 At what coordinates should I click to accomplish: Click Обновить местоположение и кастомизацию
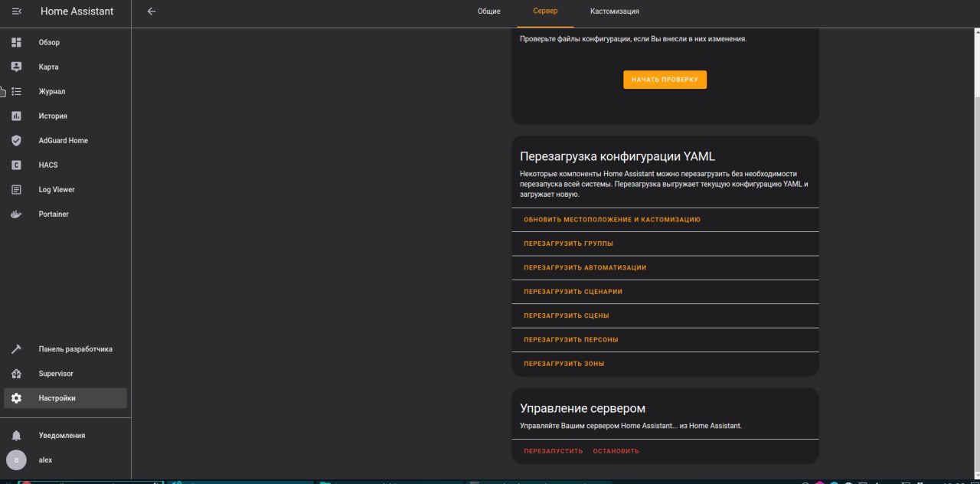point(612,220)
